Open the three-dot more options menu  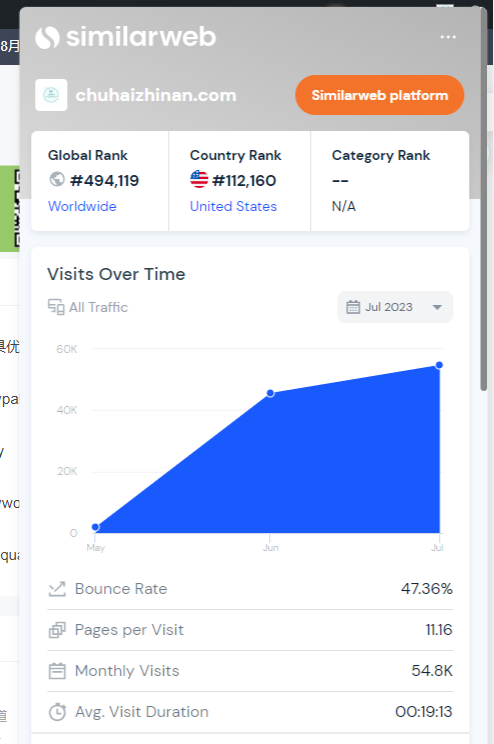point(448,37)
